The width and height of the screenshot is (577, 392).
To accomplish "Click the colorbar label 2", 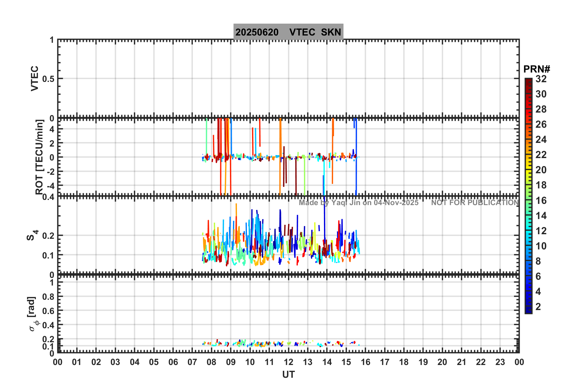I will click(x=538, y=307).
